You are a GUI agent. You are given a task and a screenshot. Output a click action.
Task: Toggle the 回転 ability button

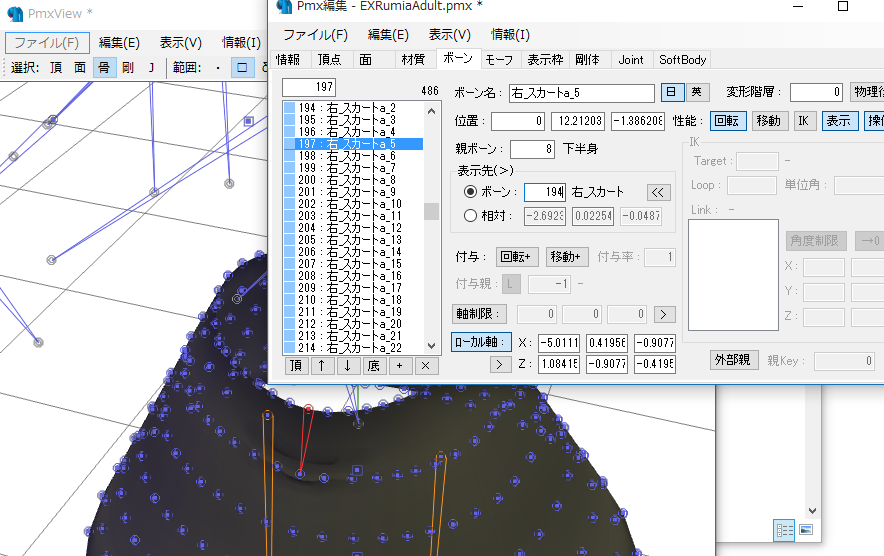point(729,121)
